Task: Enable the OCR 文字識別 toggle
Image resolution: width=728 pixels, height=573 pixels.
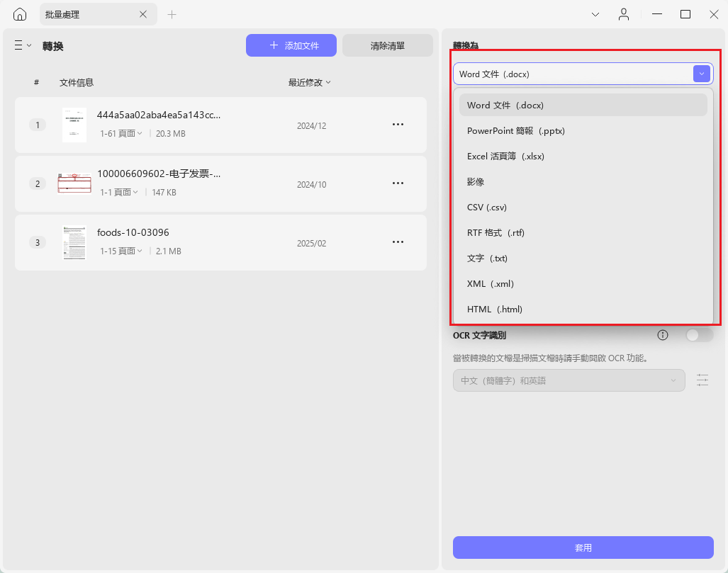Action: (699, 335)
